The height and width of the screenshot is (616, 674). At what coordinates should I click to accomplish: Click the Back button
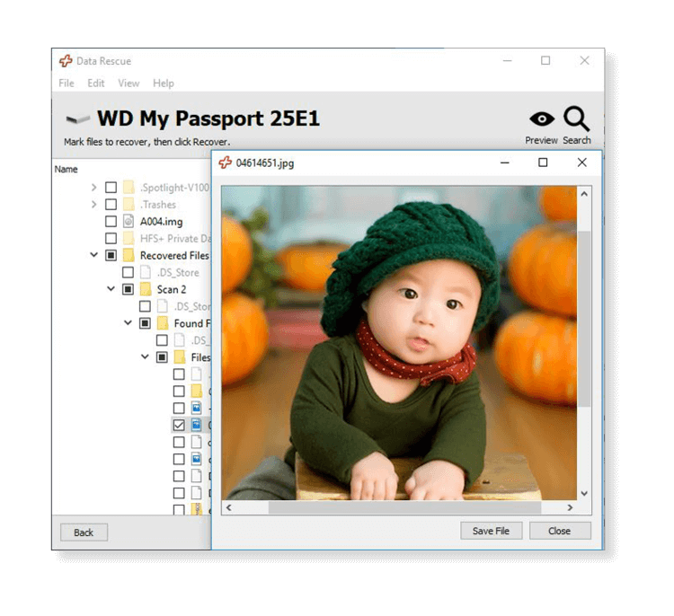(84, 532)
